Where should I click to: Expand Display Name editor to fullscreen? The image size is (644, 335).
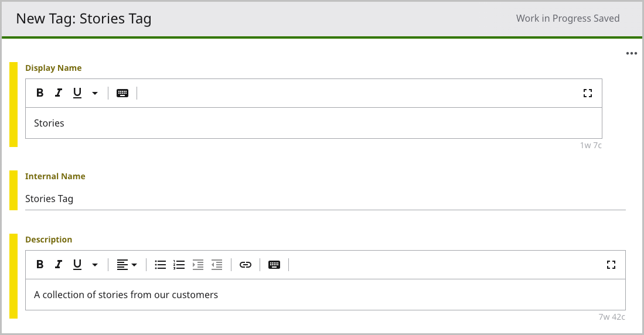pyautogui.click(x=588, y=93)
